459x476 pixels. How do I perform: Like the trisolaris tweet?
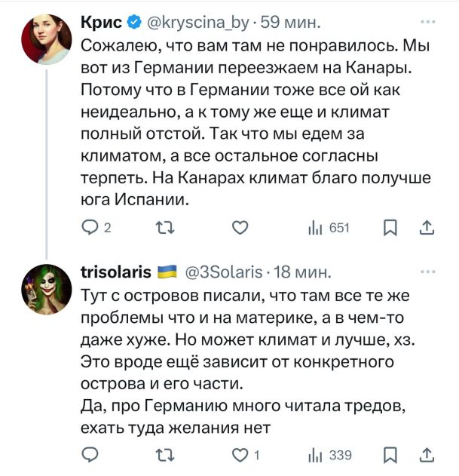(x=239, y=454)
